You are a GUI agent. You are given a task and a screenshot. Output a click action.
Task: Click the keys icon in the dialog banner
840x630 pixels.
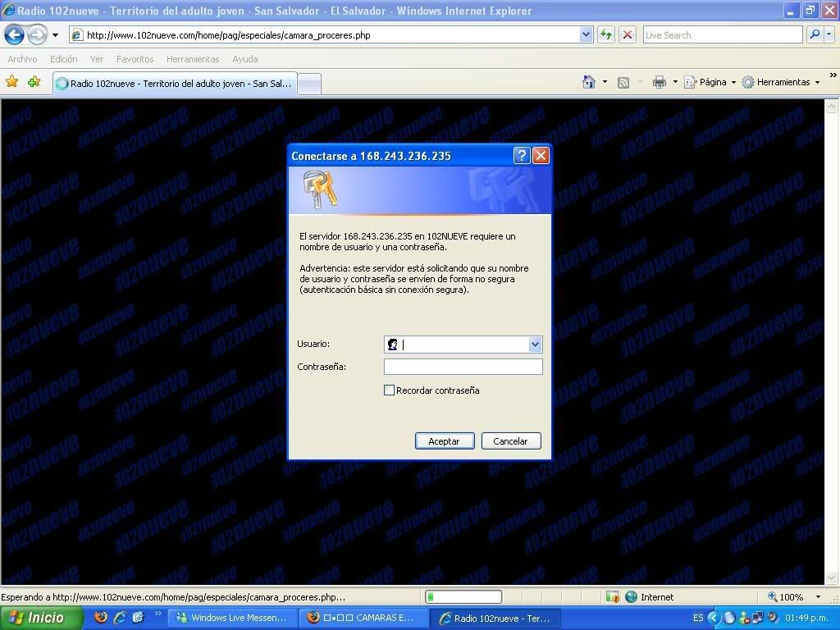(x=321, y=189)
